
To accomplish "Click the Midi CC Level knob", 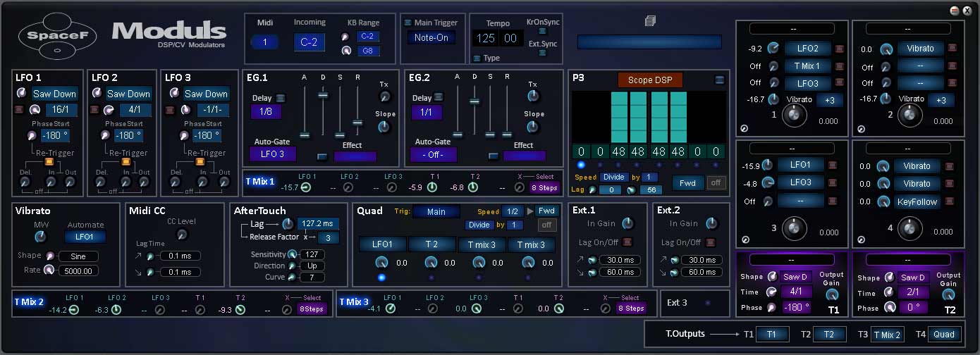I will click(182, 235).
